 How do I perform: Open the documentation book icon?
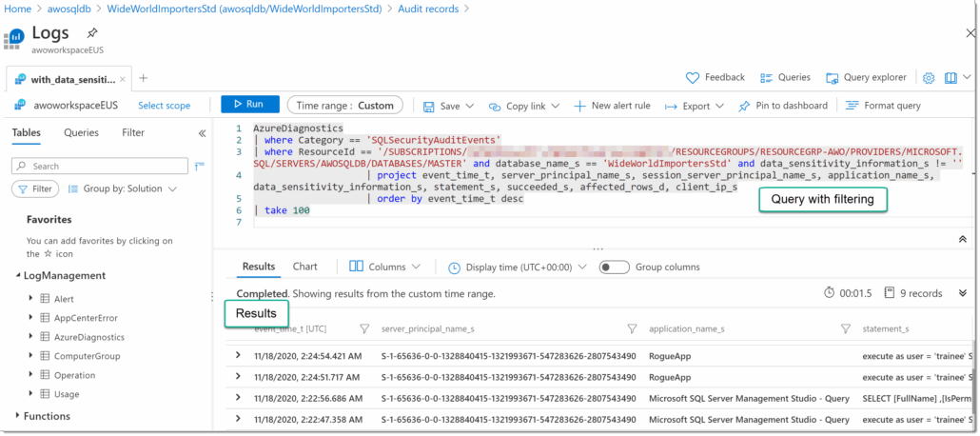tap(951, 77)
